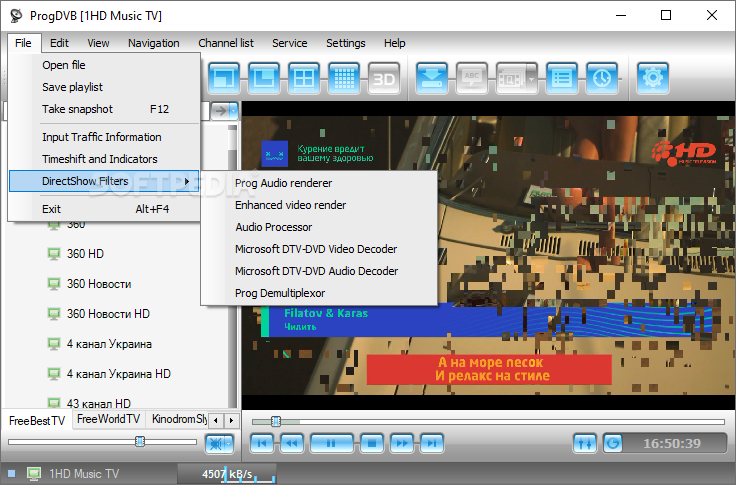This screenshot has width=736, height=485.
Task: Switch to the FreeBestTV tab
Action: (37, 420)
